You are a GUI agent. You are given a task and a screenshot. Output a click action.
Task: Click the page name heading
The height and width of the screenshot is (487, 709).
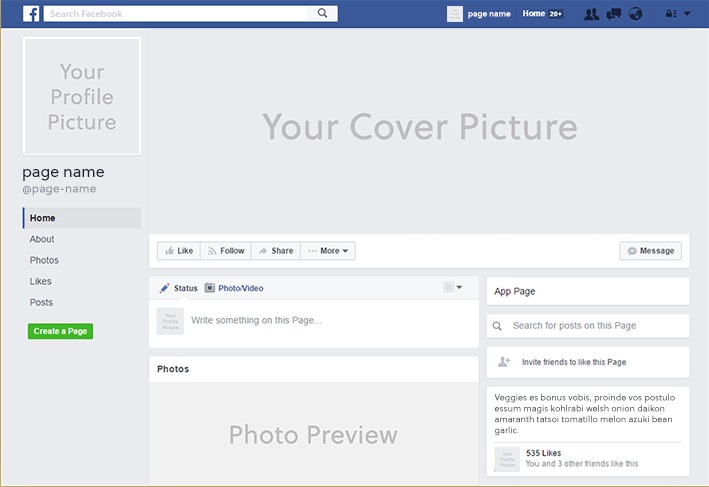click(63, 172)
